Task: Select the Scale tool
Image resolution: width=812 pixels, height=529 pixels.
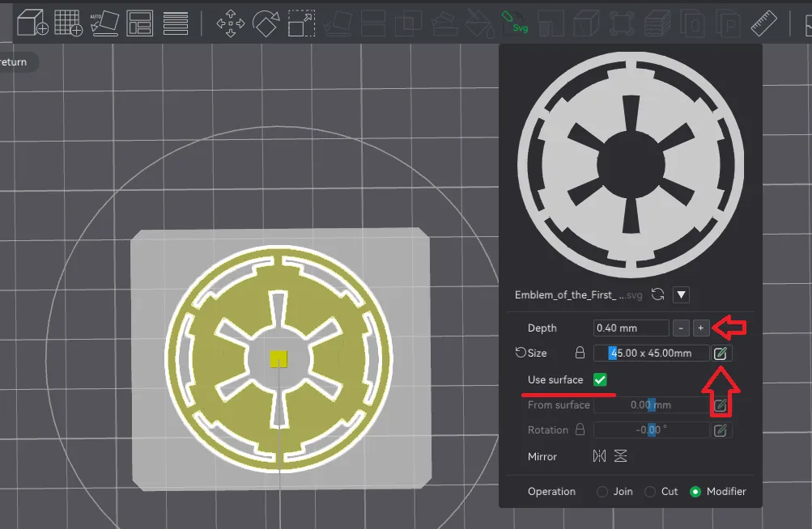Action: [301, 23]
